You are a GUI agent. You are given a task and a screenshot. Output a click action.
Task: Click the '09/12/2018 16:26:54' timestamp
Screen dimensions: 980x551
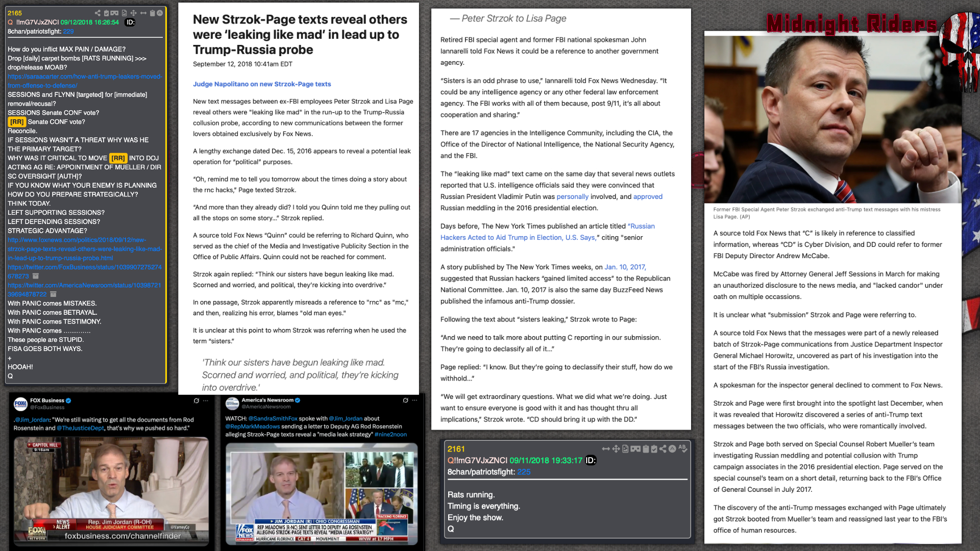pyautogui.click(x=90, y=22)
